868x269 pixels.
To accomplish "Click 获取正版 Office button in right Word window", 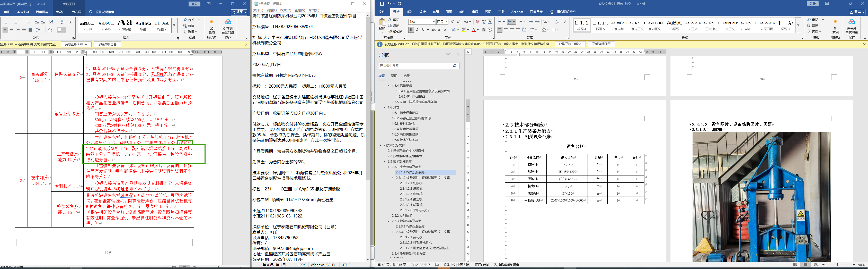I will [x=570, y=44].
